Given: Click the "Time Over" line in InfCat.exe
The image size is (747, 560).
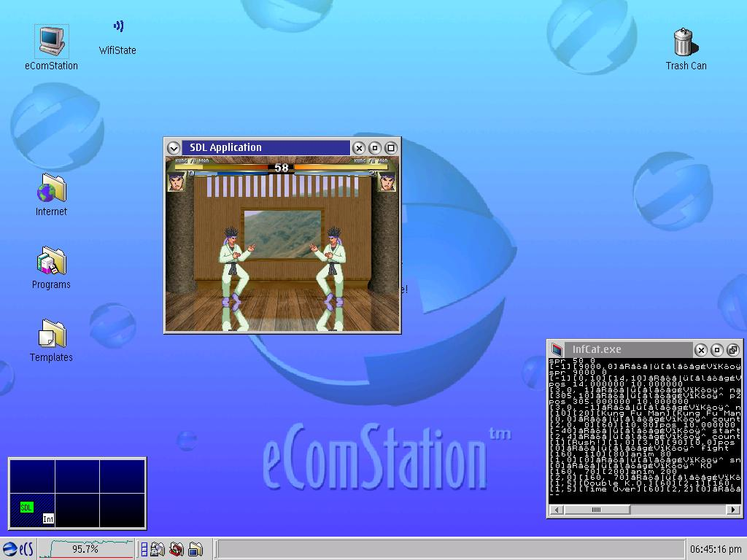Looking at the screenshot, I should pos(645,489).
